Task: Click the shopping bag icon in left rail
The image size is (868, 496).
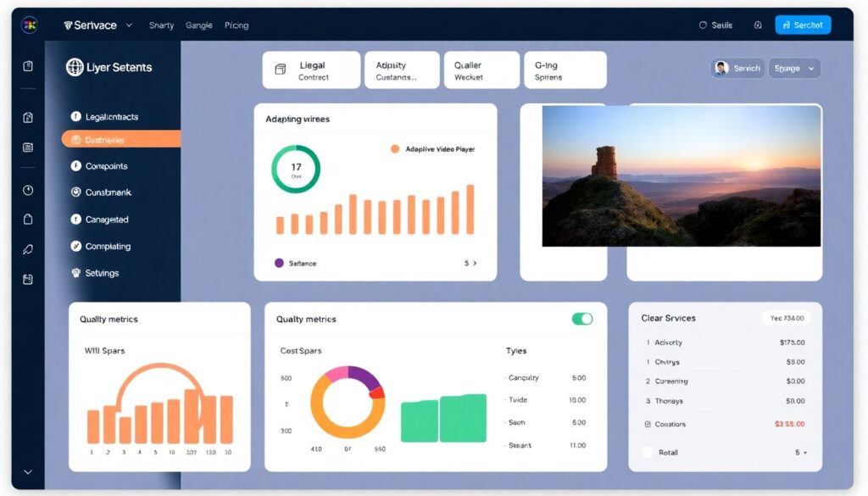Action: (x=28, y=220)
